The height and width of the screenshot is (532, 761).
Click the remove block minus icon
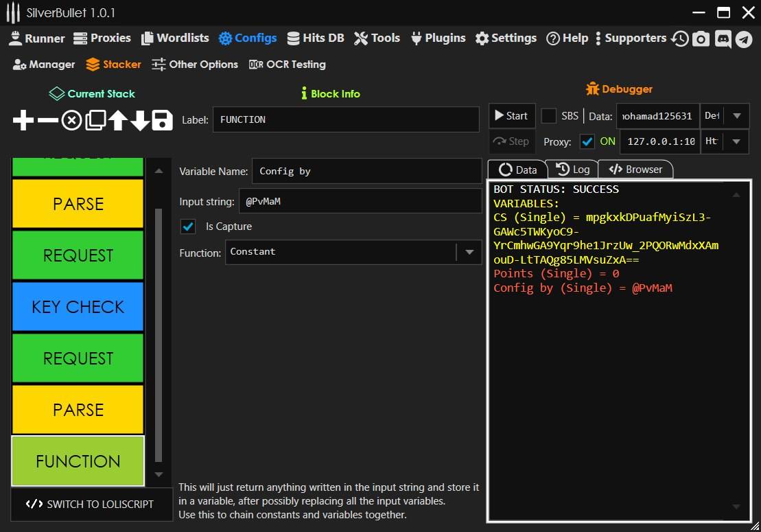(x=47, y=121)
